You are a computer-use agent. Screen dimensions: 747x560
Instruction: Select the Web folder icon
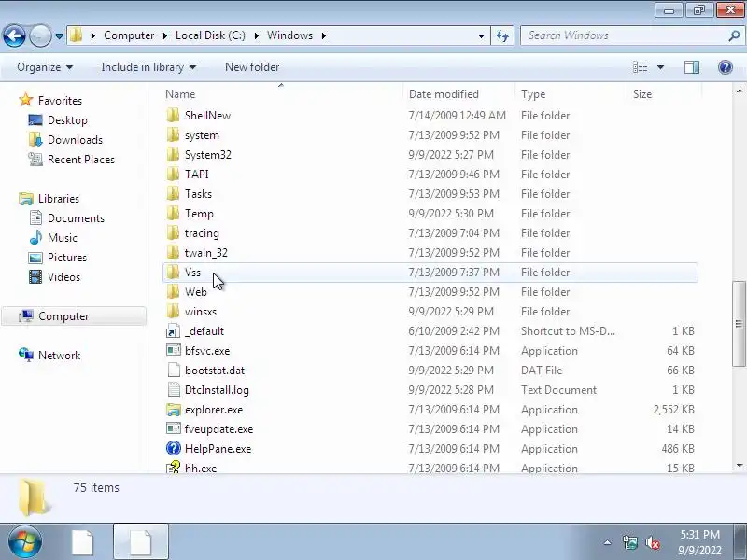pyautogui.click(x=173, y=291)
